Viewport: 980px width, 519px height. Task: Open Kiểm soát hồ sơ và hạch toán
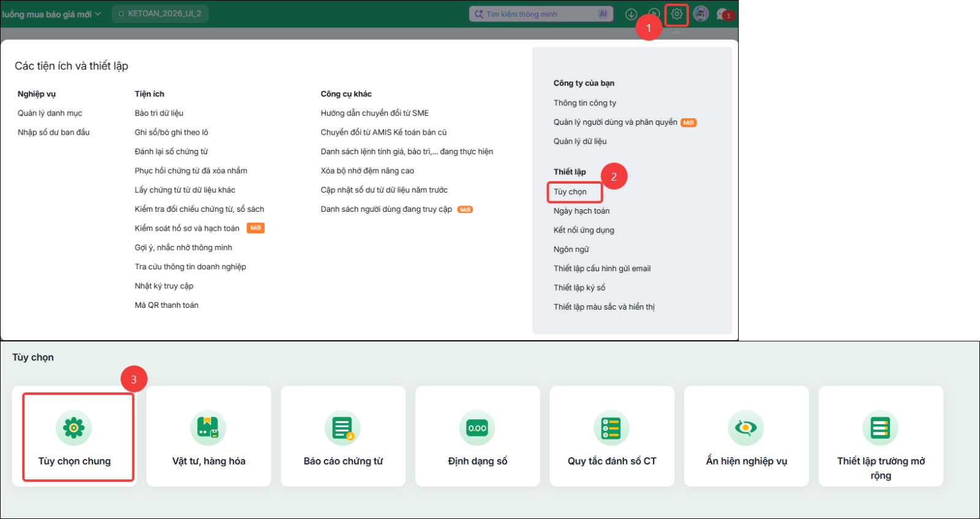[x=187, y=228]
